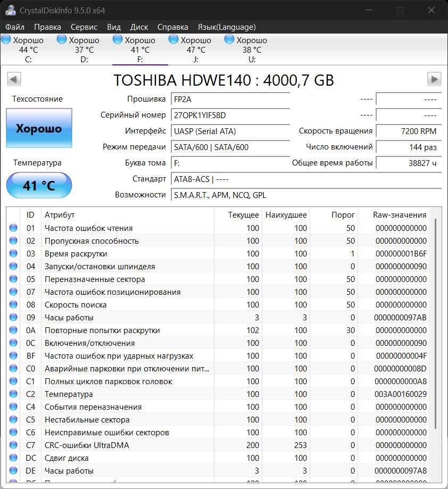Open the Файл menu

(15, 27)
